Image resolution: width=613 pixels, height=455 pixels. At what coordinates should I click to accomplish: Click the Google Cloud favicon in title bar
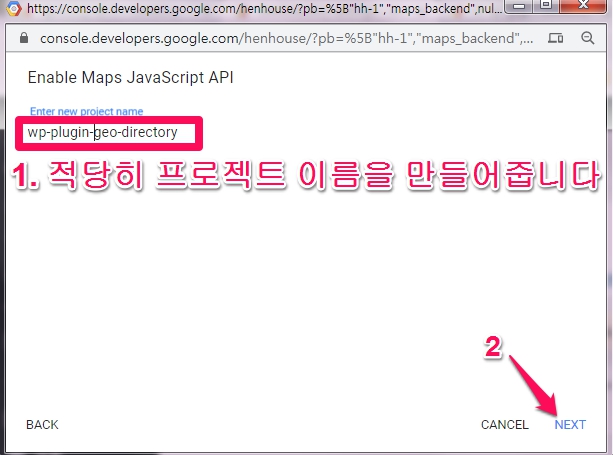click(x=13, y=8)
